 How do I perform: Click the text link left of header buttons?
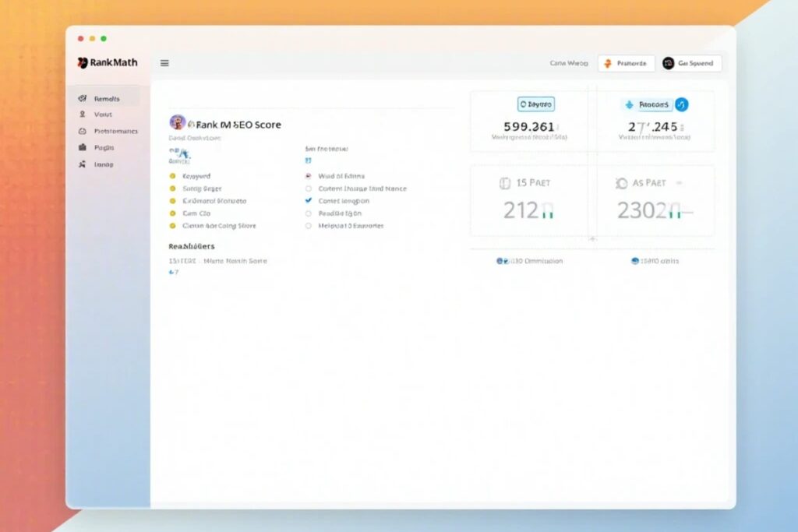click(568, 63)
